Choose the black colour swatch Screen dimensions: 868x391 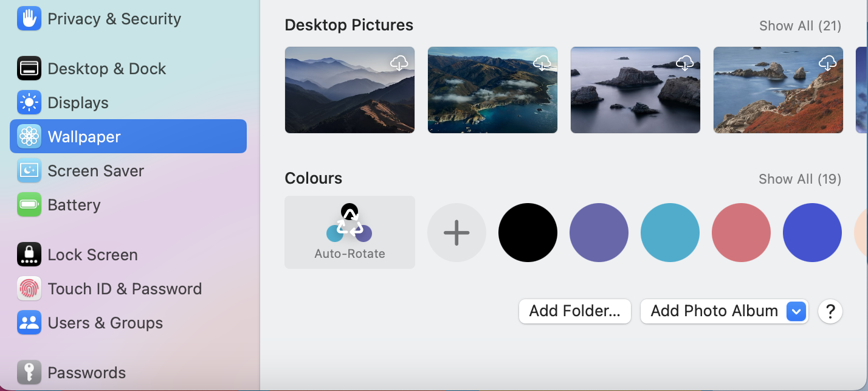(x=528, y=232)
